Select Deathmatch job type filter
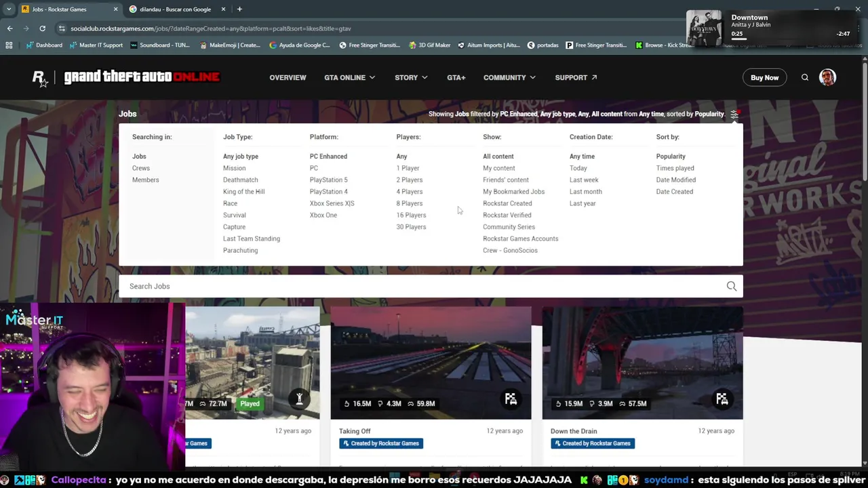 240,180
